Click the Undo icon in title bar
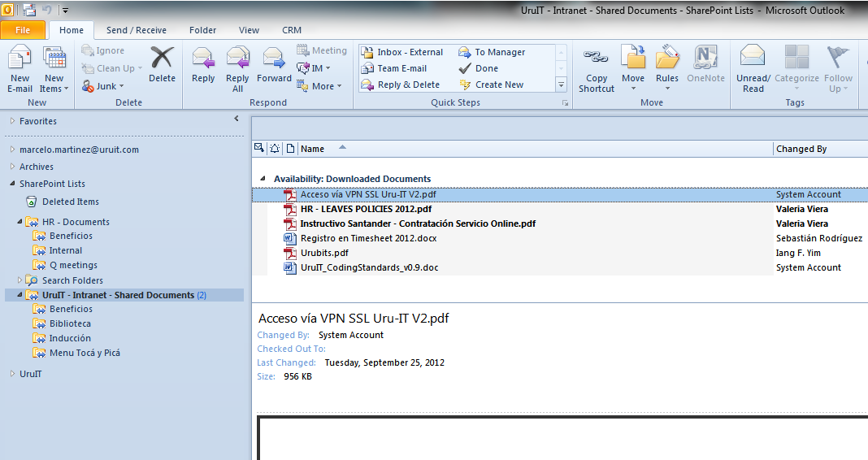The width and height of the screenshot is (868, 460). pyautogui.click(x=46, y=10)
